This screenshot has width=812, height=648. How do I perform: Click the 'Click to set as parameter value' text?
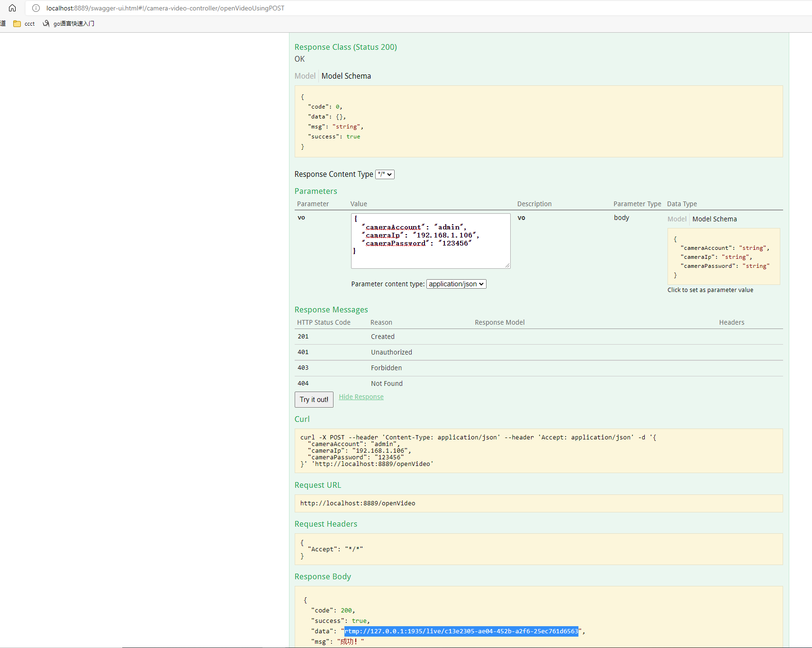tap(710, 290)
